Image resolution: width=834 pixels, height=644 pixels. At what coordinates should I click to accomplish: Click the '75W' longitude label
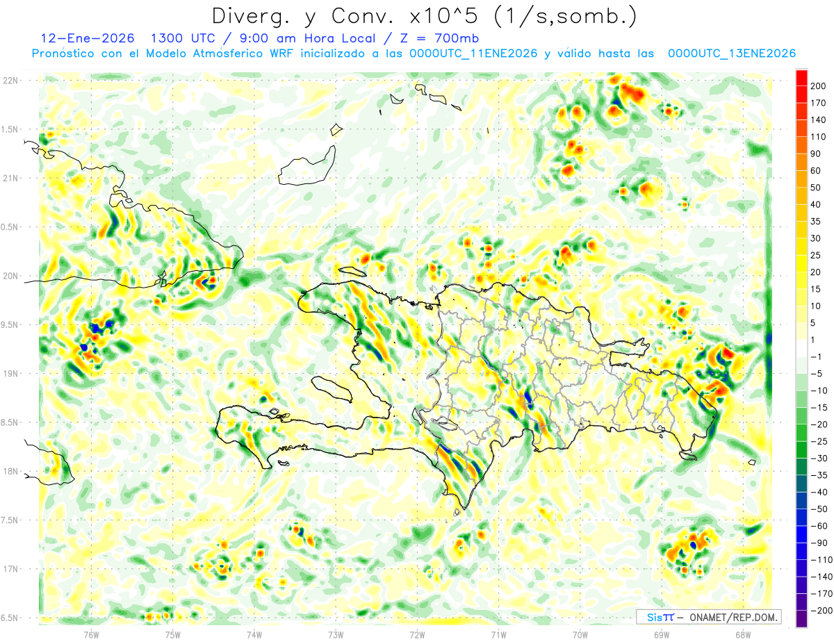pos(172,634)
